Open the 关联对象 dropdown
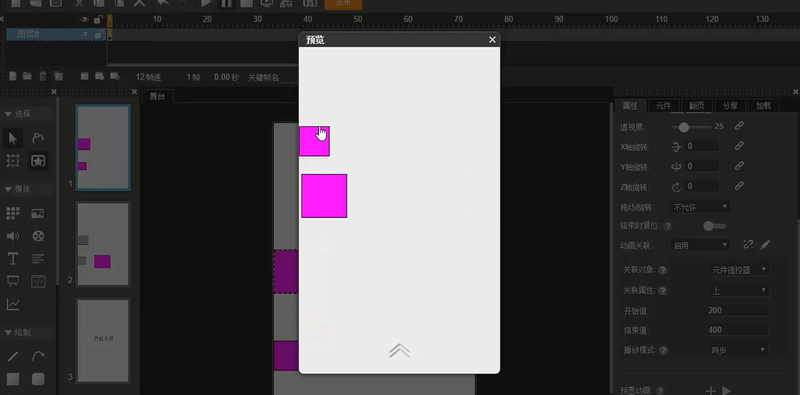Image resolution: width=800 pixels, height=395 pixels. (x=739, y=269)
